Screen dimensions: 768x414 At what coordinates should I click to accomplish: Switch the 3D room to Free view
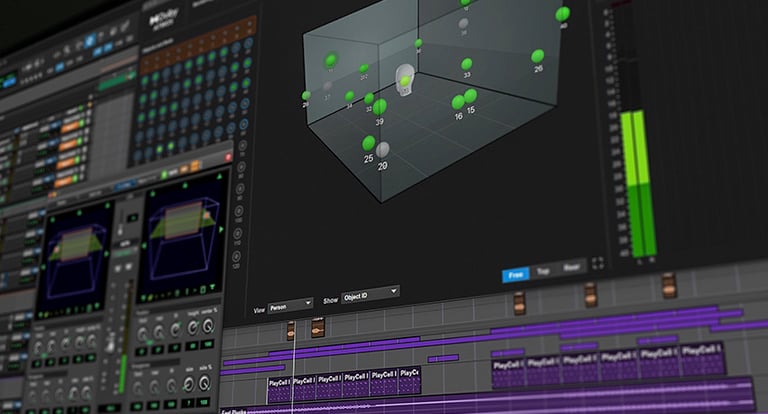(x=516, y=275)
